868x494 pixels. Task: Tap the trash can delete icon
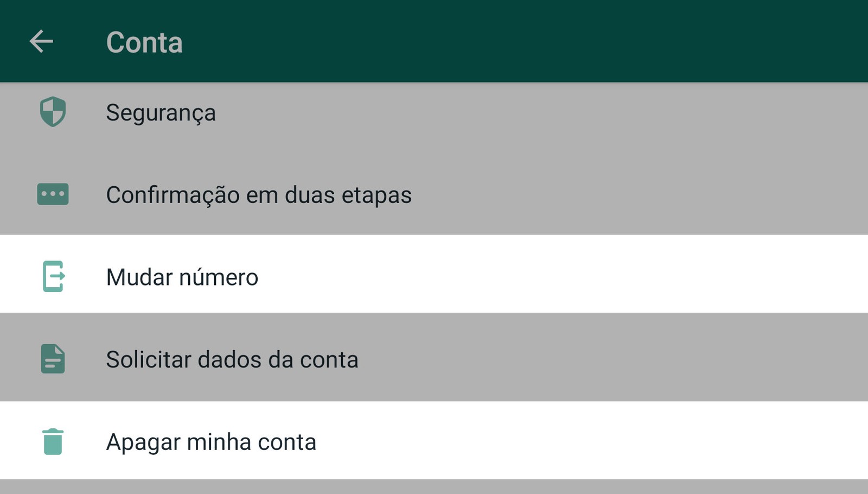click(x=53, y=441)
